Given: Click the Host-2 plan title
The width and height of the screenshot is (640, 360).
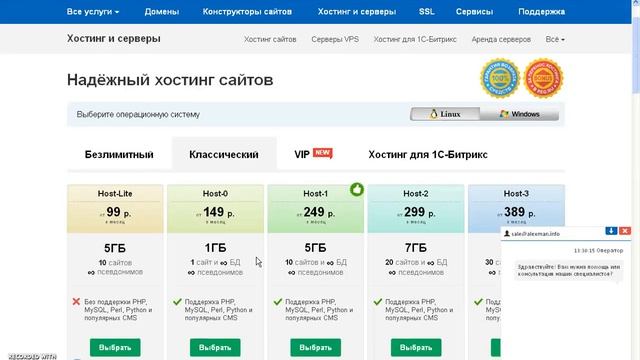Looking at the screenshot, I should coord(416,193).
